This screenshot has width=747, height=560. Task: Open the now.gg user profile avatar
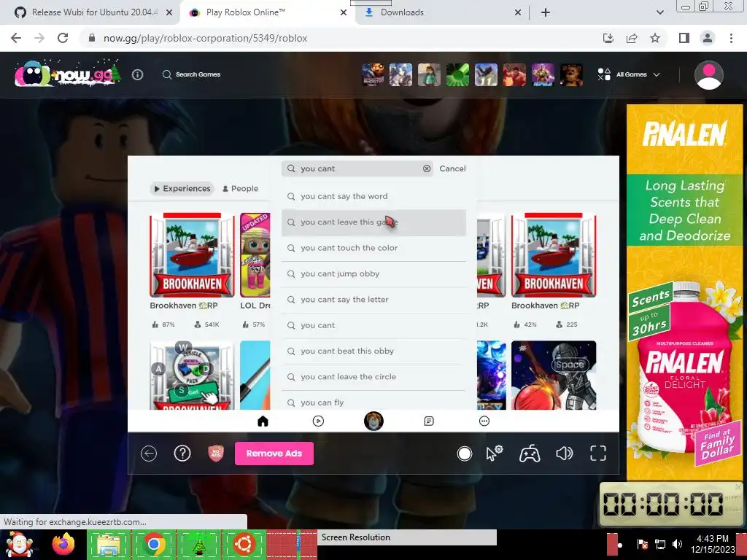709,75
